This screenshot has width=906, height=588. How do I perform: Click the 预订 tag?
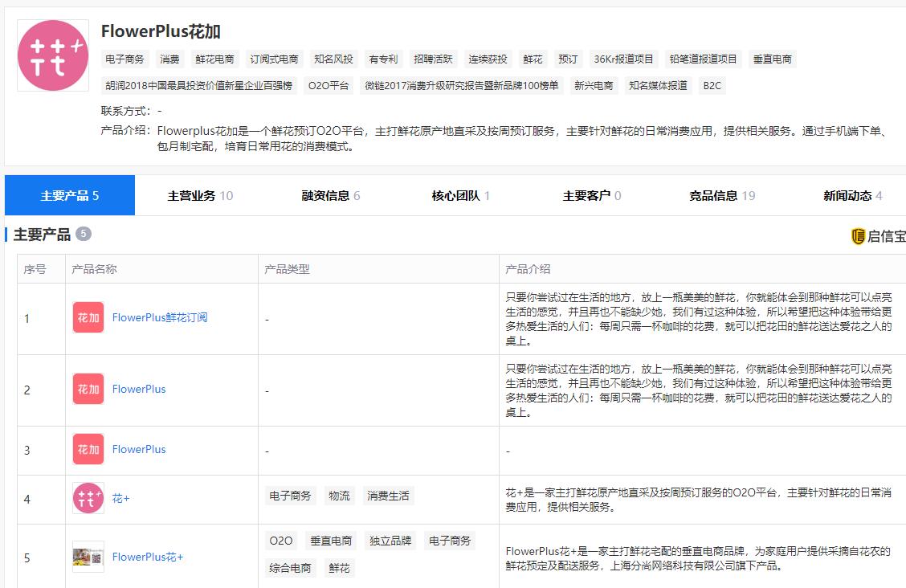567,59
